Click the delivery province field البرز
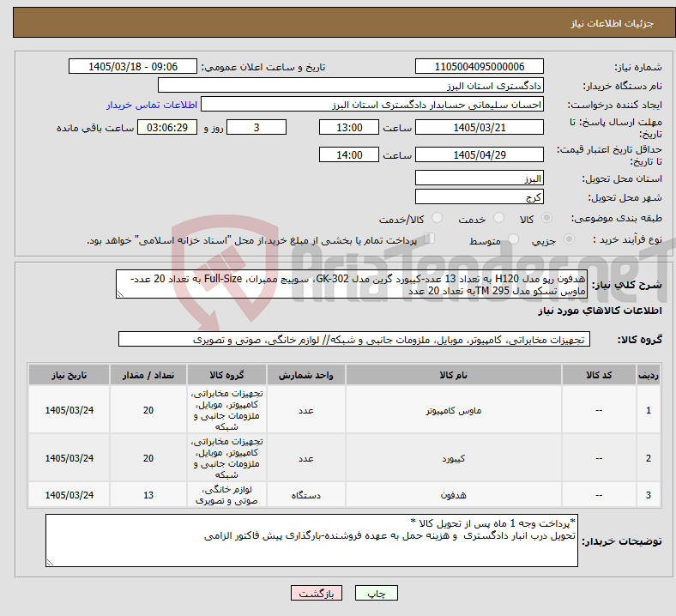Screen dimensions: 676x616 [x=479, y=178]
